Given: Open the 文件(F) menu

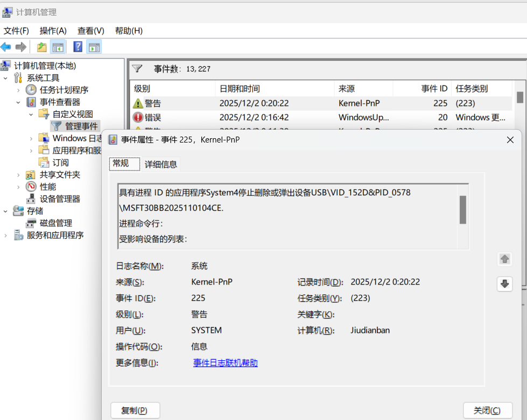Looking at the screenshot, I should tap(16, 31).
